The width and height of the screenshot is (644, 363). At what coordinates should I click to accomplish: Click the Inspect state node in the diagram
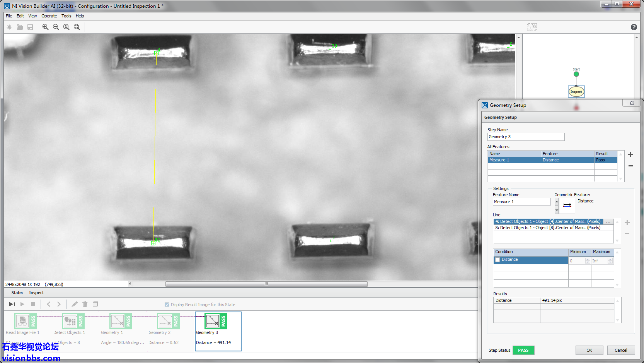(x=576, y=92)
